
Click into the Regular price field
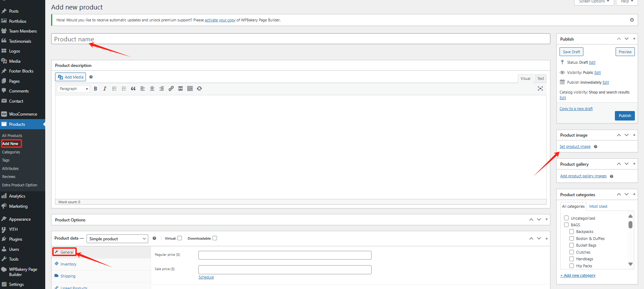[285, 255]
